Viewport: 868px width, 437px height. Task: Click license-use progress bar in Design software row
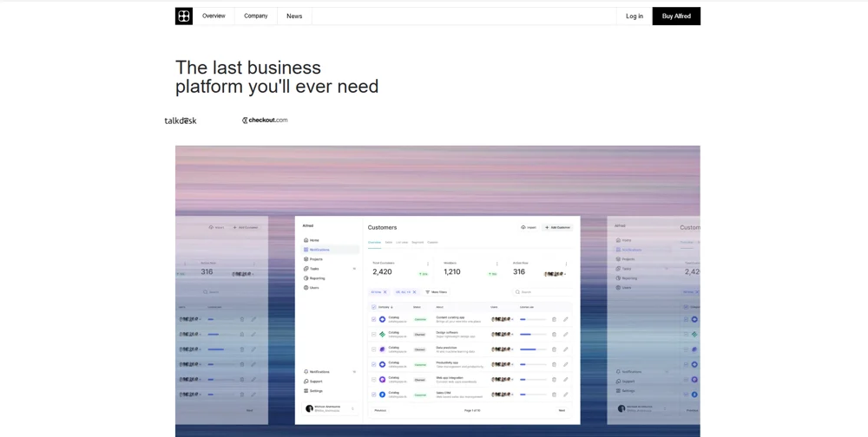[x=534, y=334]
